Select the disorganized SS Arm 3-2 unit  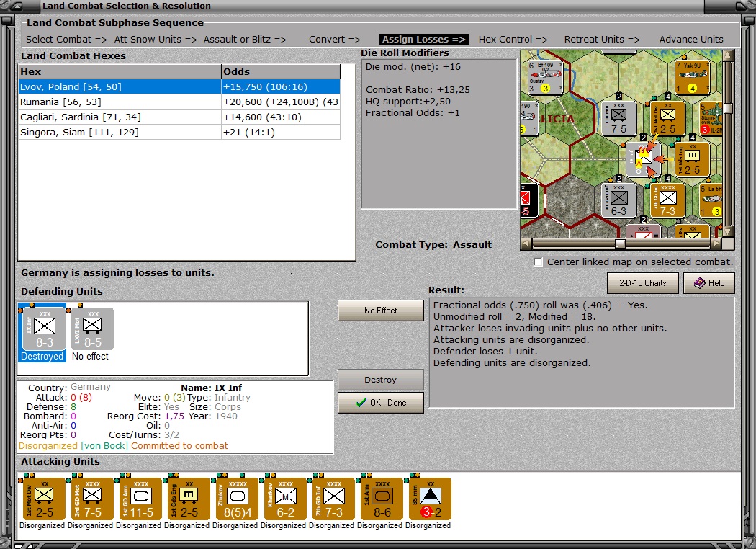coord(431,499)
